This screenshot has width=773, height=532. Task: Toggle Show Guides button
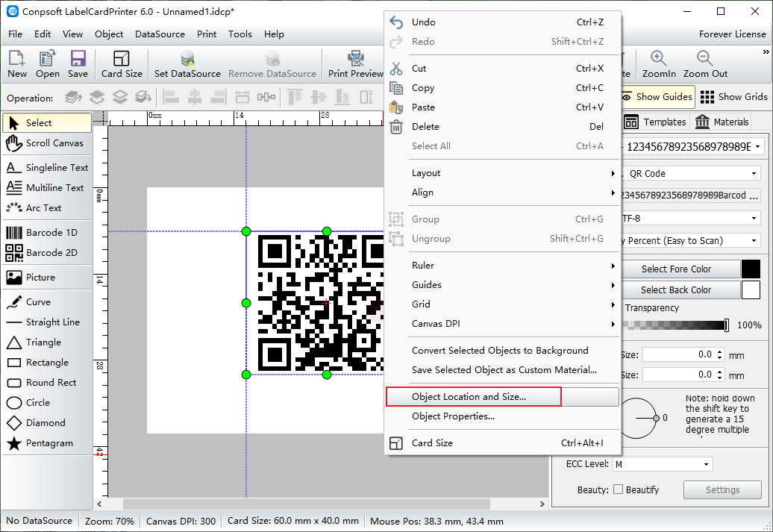pyautogui.click(x=658, y=97)
